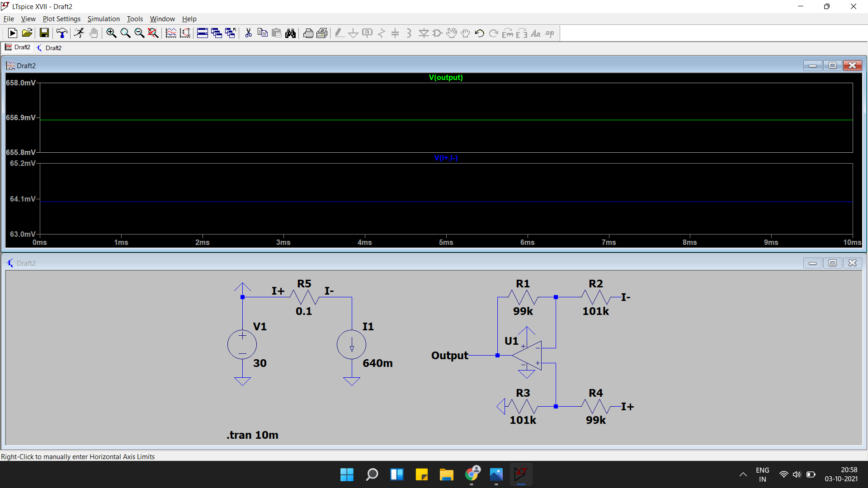Click the R5 0.1 resistor
The height and width of the screenshot is (488, 868).
pos(304,297)
